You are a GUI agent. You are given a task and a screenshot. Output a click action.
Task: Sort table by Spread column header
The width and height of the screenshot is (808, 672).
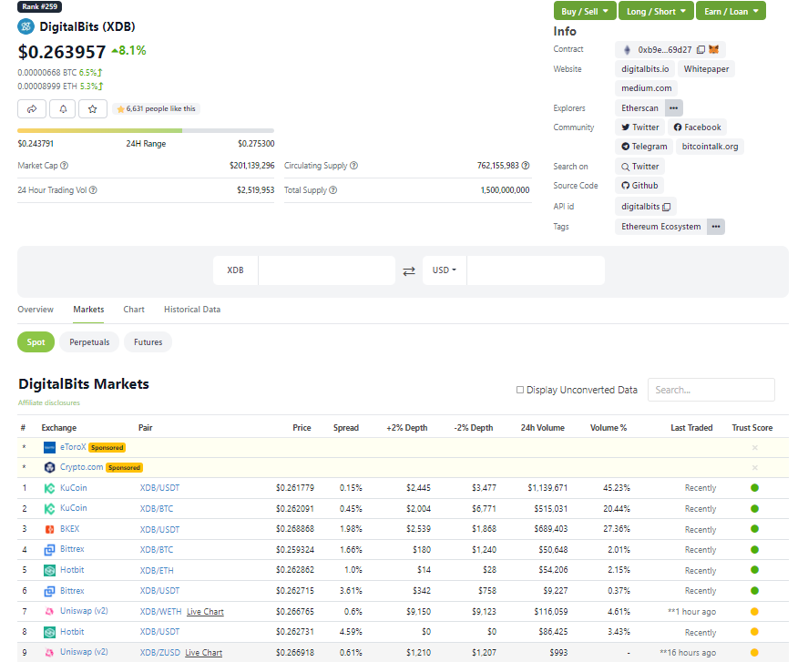pos(346,428)
